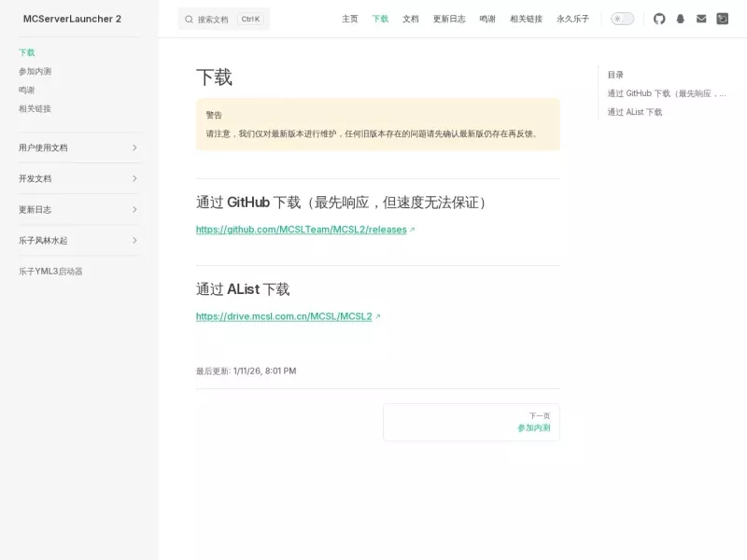Click the QQ penguin icon
This screenshot has height=560, width=747.
681,19
